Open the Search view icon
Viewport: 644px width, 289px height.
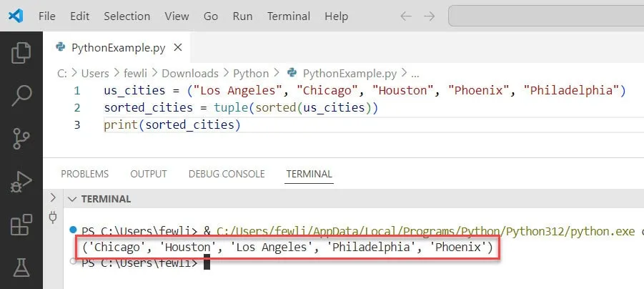(x=21, y=94)
